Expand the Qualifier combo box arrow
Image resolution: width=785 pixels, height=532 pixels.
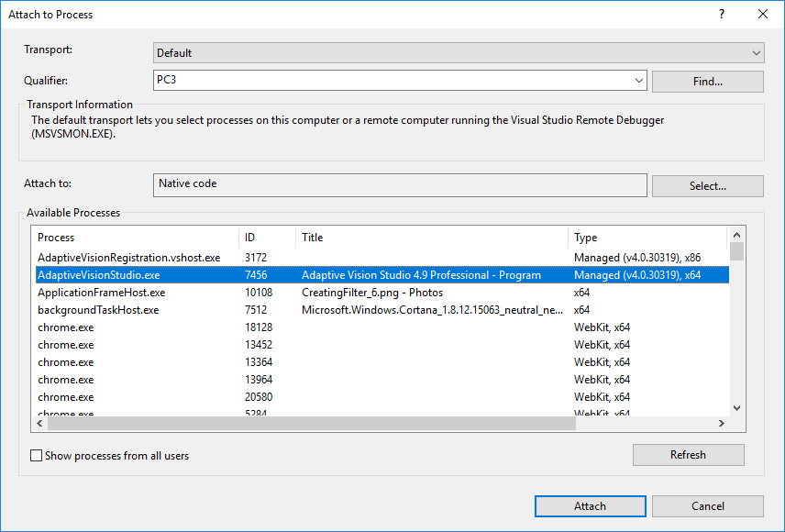(x=639, y=81)
